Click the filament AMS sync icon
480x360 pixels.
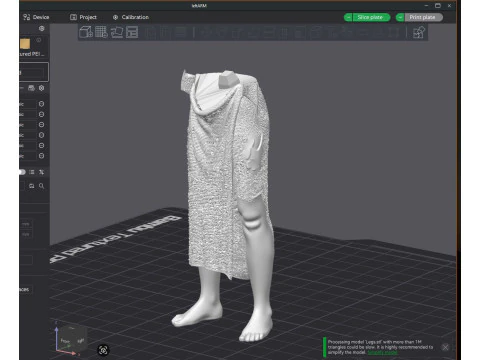pyautogui.click(x=31, y=88)
